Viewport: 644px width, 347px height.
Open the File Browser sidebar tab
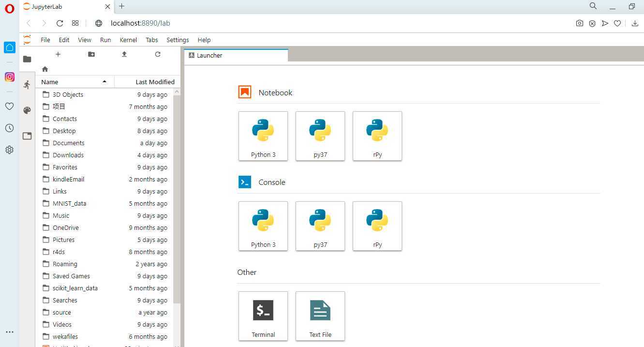tap(27, 59)
